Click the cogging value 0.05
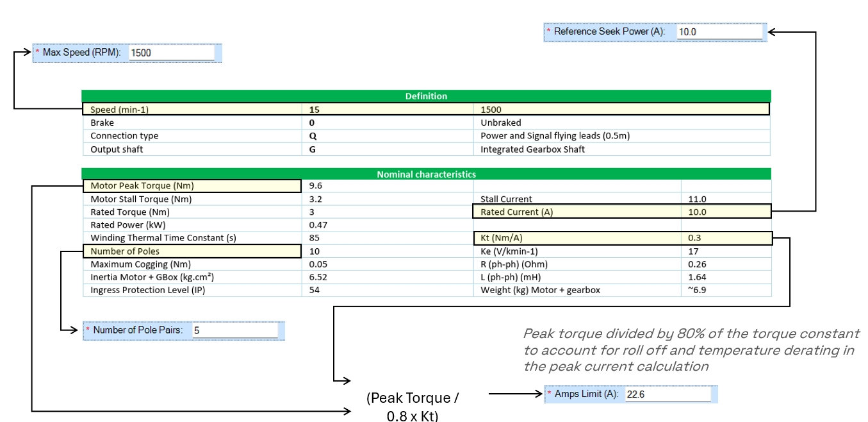This screenshot has width=868, height=422. pyautogui.click(x=318, y=264)
